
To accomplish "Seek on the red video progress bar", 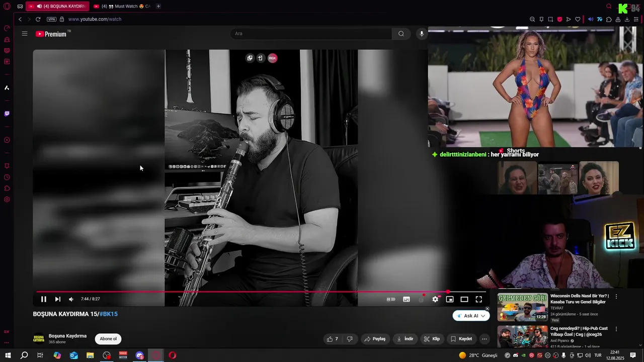I will pos(261,292).
